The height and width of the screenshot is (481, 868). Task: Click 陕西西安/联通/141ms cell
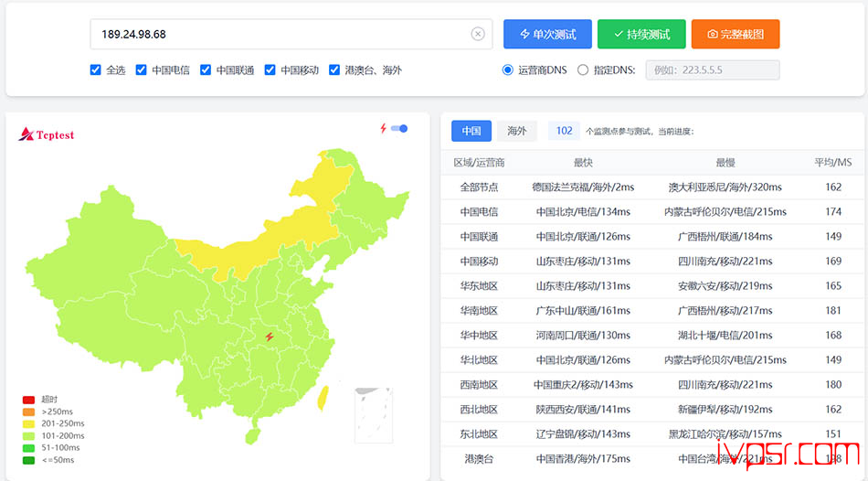click(x=583, y=410)
